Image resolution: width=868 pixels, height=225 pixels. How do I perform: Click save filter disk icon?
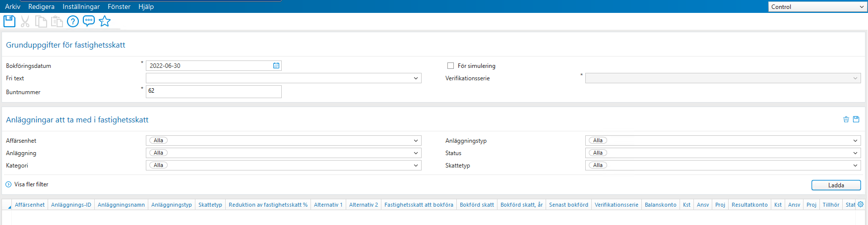click(x=856, y=119)
